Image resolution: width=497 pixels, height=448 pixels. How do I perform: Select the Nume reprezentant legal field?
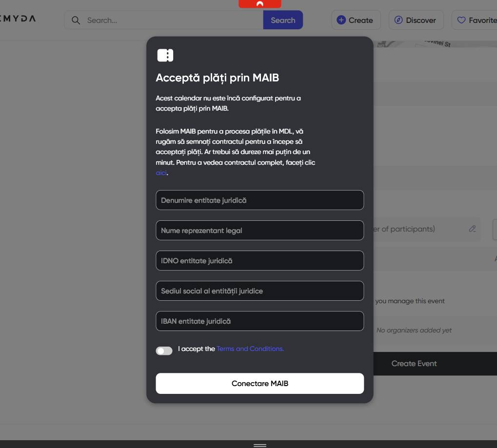point(259,231)
